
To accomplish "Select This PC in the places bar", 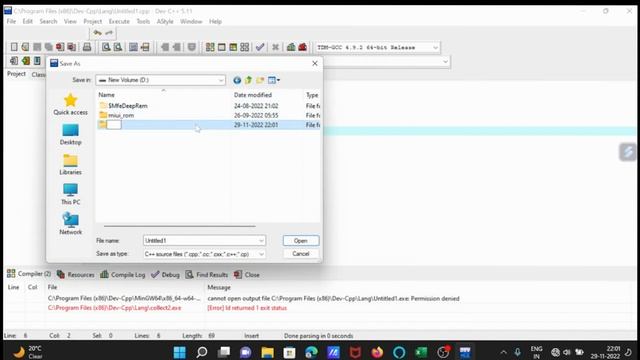I will [x=70, y=194].
